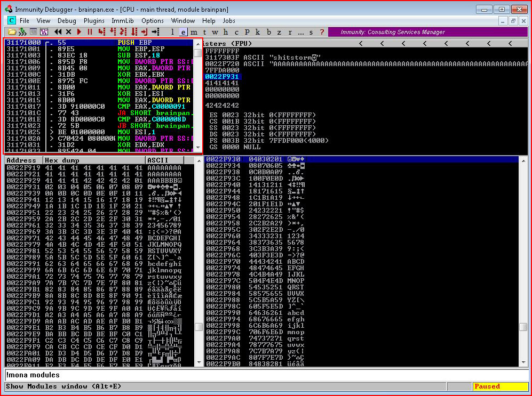Image resolution: width=532 pixels, height=396 pixels.
Task: Open the Jobs menu
Action: coord(229,21)
